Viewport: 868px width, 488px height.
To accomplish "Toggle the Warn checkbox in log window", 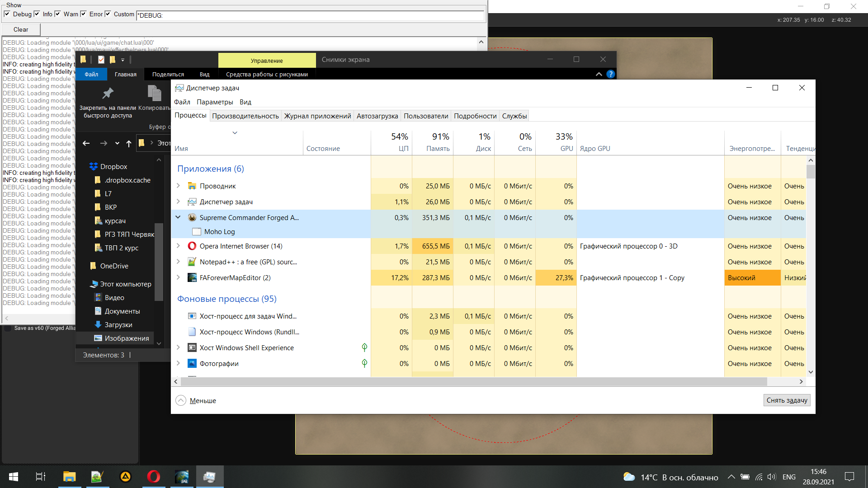I will [57, 14].
